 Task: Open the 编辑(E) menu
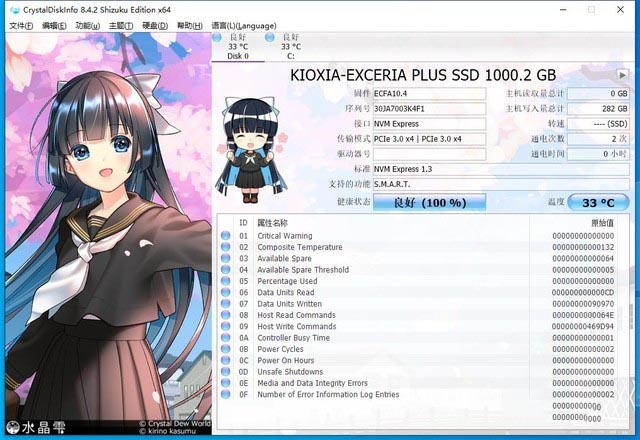click(54, 26)
